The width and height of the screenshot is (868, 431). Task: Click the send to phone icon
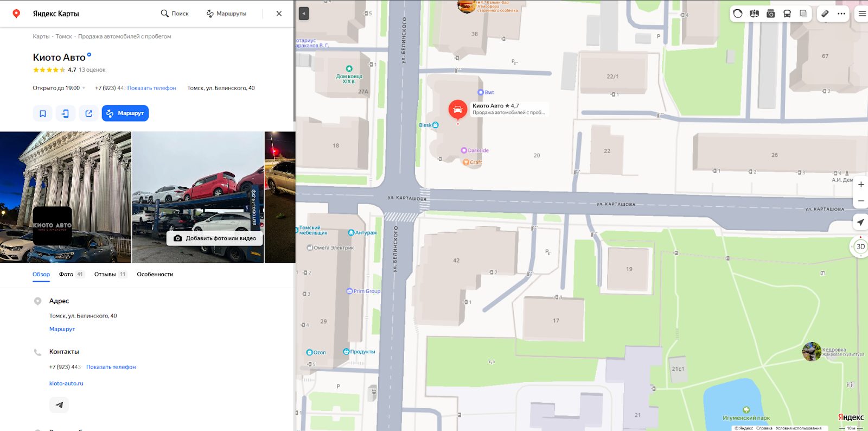tap(66, 113)
